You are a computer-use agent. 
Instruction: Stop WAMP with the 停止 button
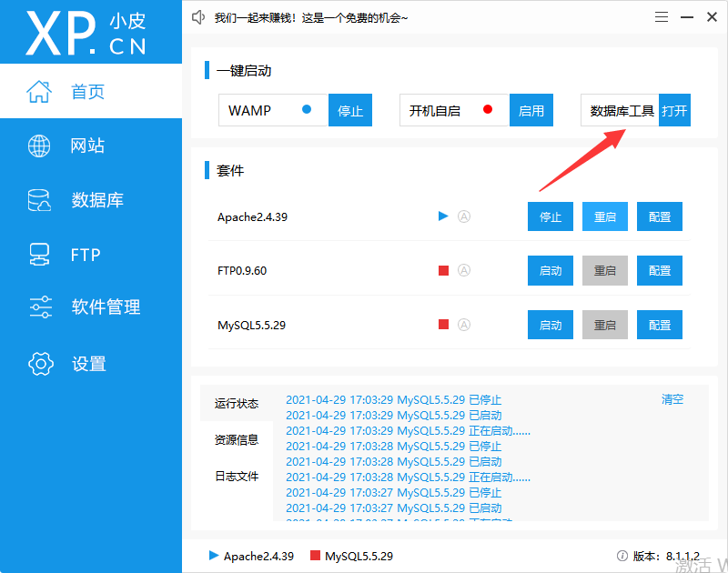pos(350,110)
